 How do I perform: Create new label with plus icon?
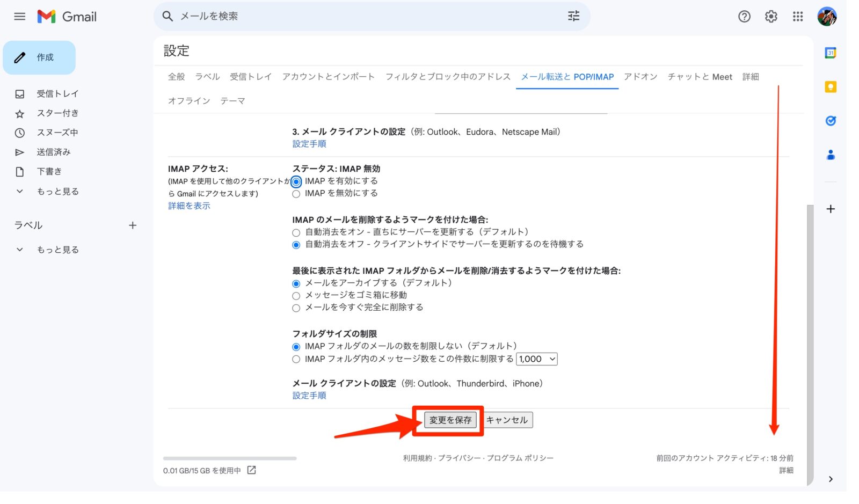[133, 225]
